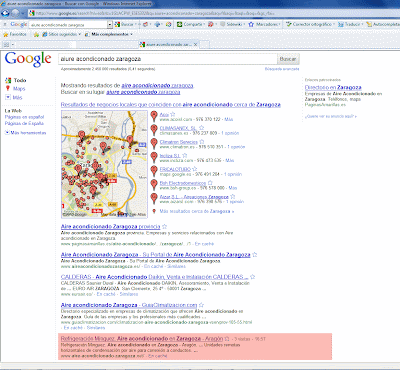This screenshot has width=400, height=370.
Task: Open the Google toolbar search history dropdown
Action: (110, 25)
